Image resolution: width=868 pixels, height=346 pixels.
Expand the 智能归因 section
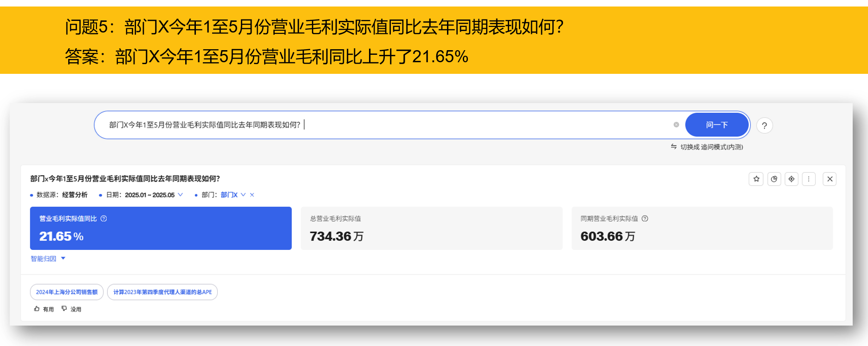pos(48,259)
